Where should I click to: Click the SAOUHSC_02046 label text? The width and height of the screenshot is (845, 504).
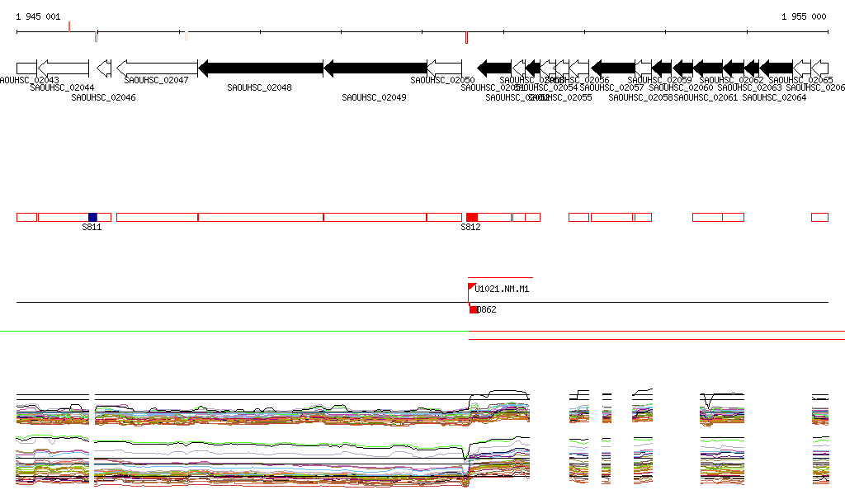coord(103,97)
